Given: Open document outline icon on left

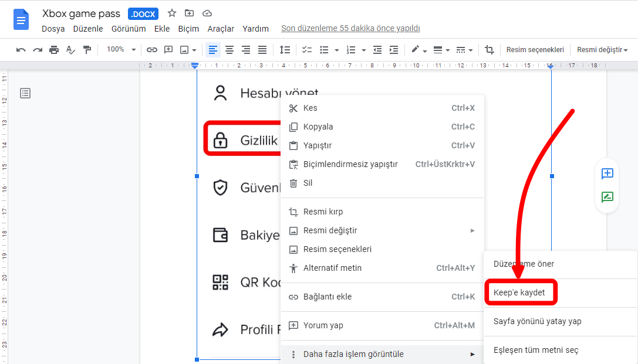Looking at the screenshot, I should tap(25, 93).
